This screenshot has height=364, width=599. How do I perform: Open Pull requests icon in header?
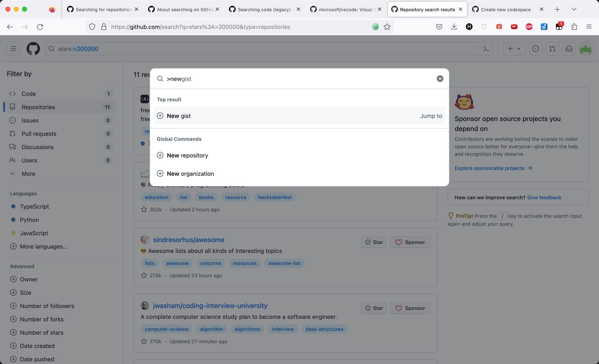pos(552,49)
